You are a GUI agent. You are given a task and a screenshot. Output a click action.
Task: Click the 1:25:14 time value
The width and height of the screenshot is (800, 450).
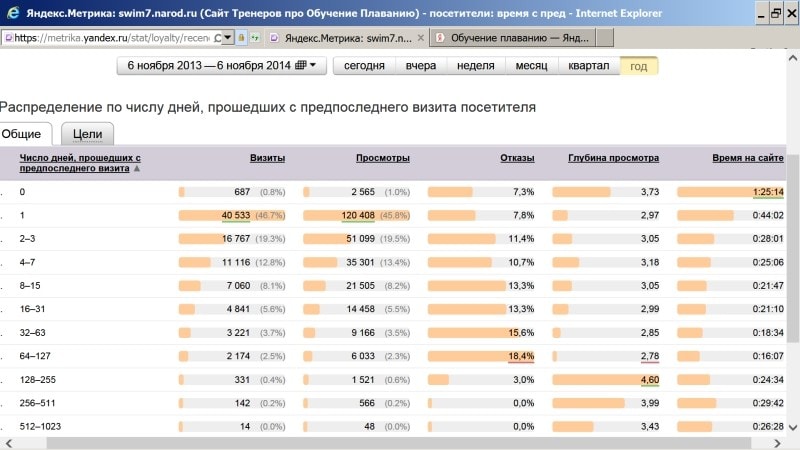point(768,192)
